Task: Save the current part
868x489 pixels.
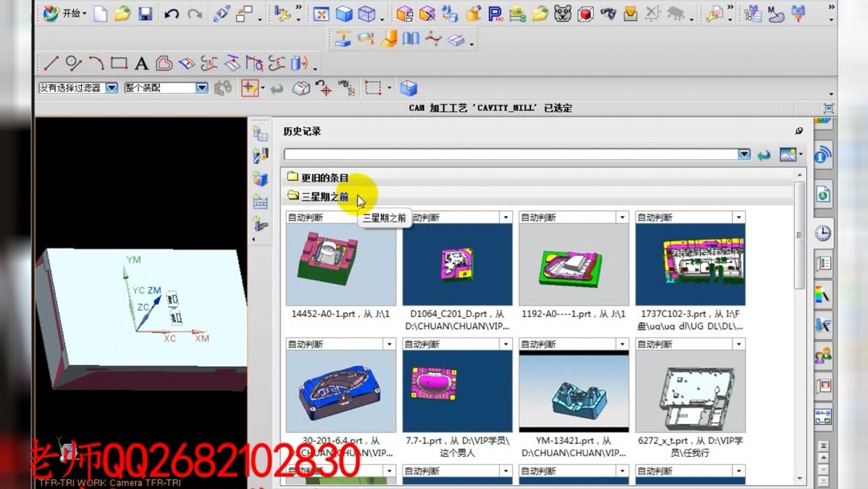Action: (x=145, y=14)
